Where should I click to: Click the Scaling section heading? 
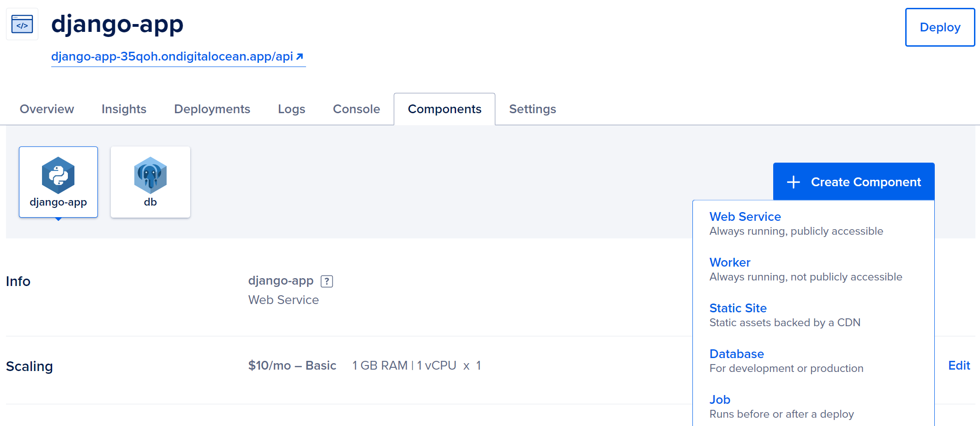point(29,366)
